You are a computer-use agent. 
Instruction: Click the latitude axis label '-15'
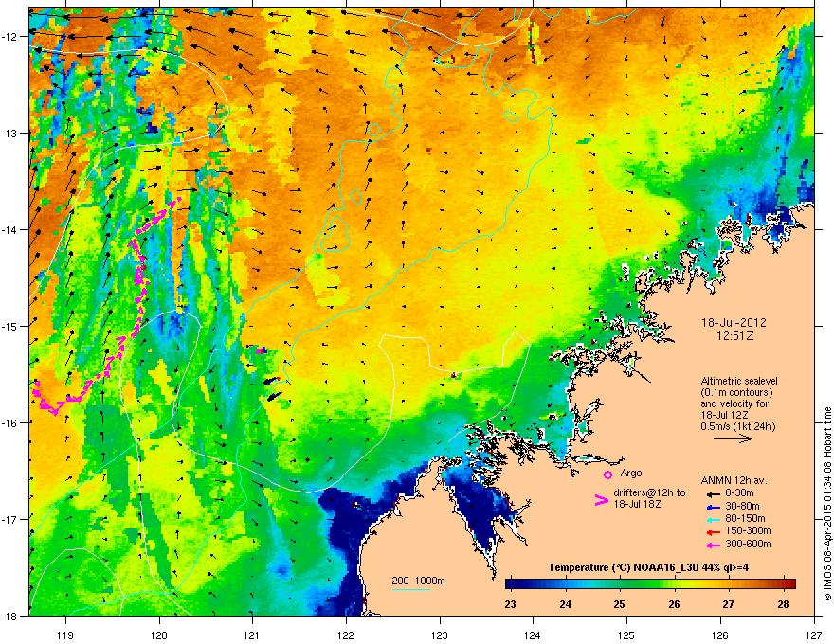click(x=9, y=326)
